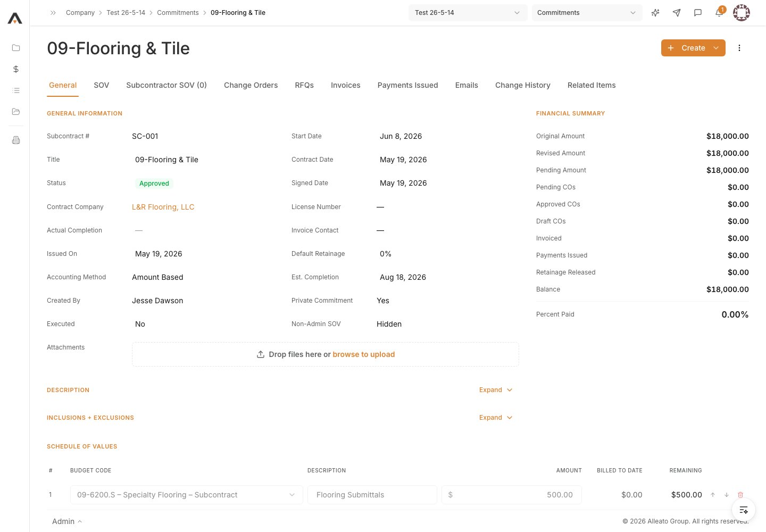Click the Jesse Dawson created by value

coord(157,301)
